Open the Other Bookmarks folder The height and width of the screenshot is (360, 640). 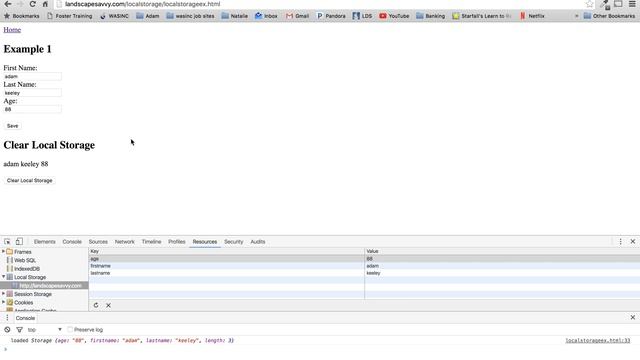click(609, 16)
